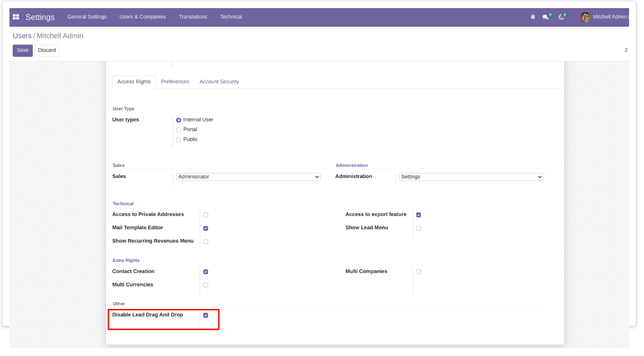Viewport: 644px width, 356px height.
Task: Switch to Account Security tab
Action: tap(219, 82)
